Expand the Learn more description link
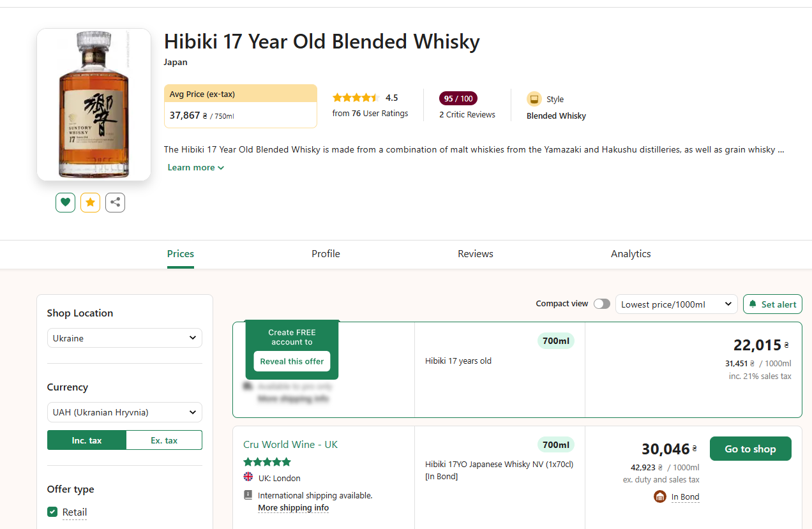This screenshot has width=812, height=529. 195,167
